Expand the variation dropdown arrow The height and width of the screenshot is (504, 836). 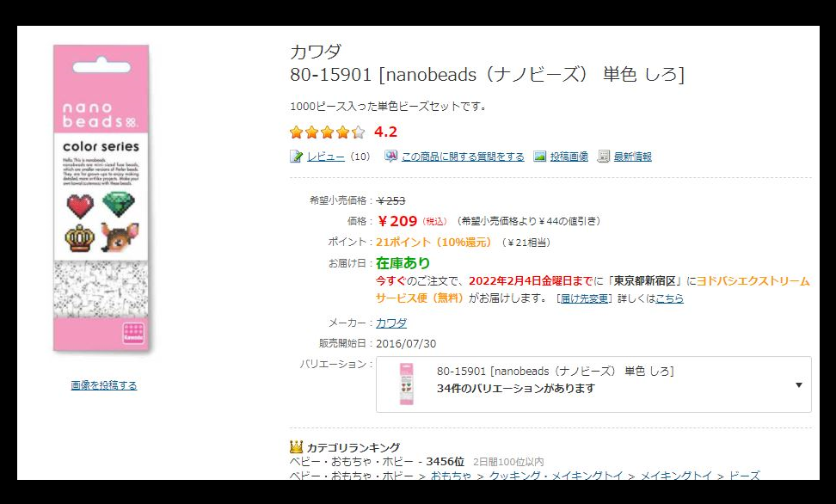799,385
